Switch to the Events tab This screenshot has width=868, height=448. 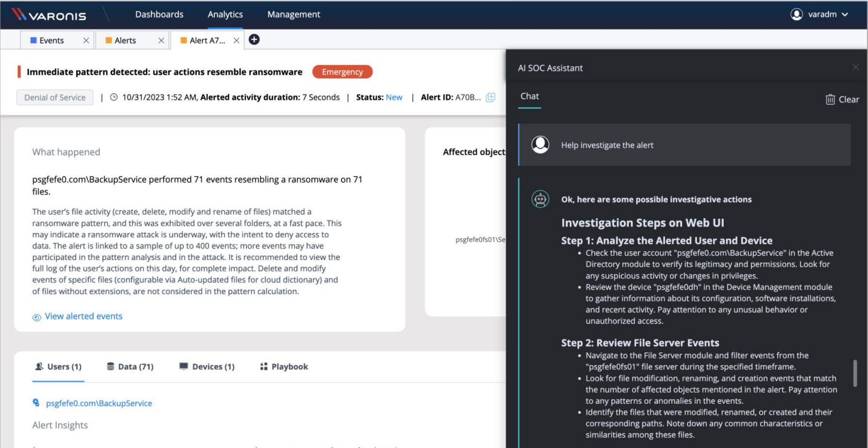[x=53, y=39]
